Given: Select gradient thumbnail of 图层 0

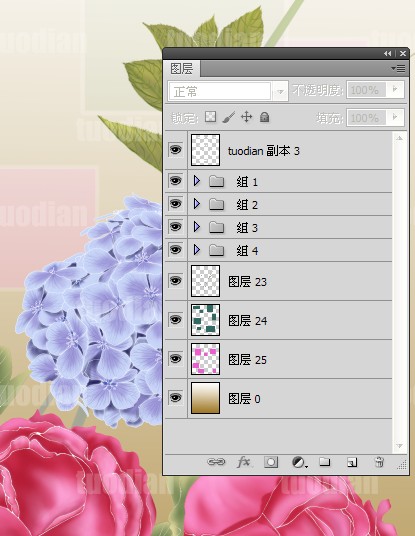Looking at the screenshot, I should click(205, 398).
